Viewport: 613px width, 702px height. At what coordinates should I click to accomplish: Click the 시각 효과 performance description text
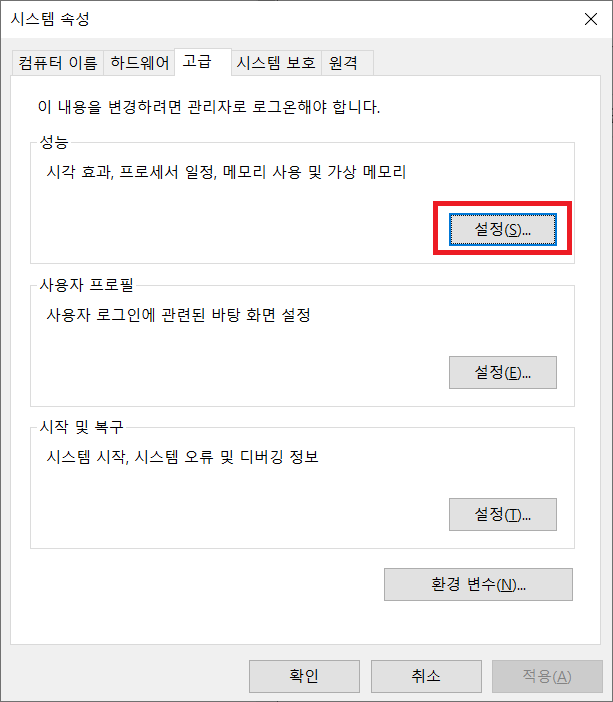[x=226, y=172]
